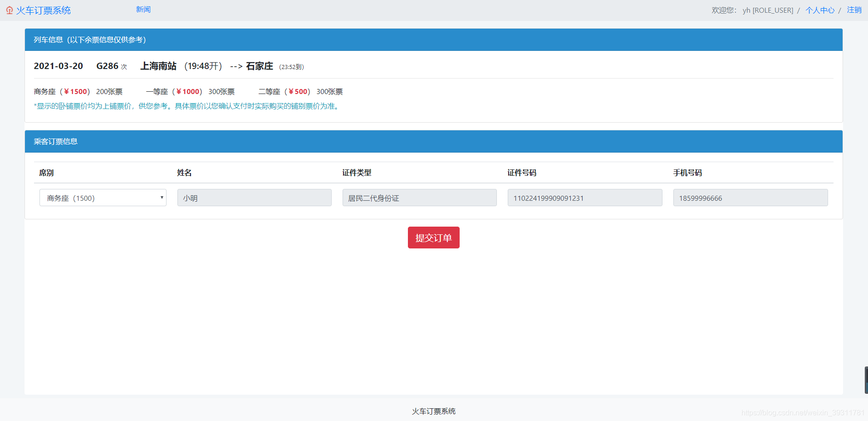This screenshot has width=868, height=421.
Task: Click the date 2021-03-20
Action: (59, 66)
